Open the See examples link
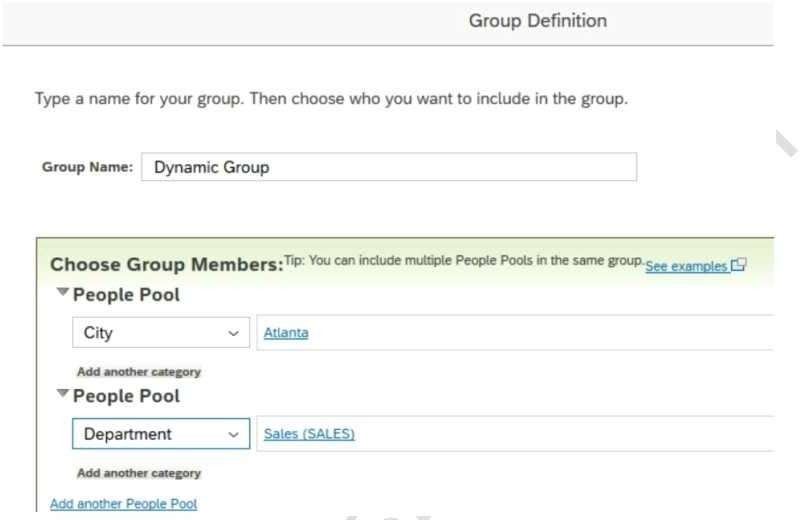 pos(687,267)
